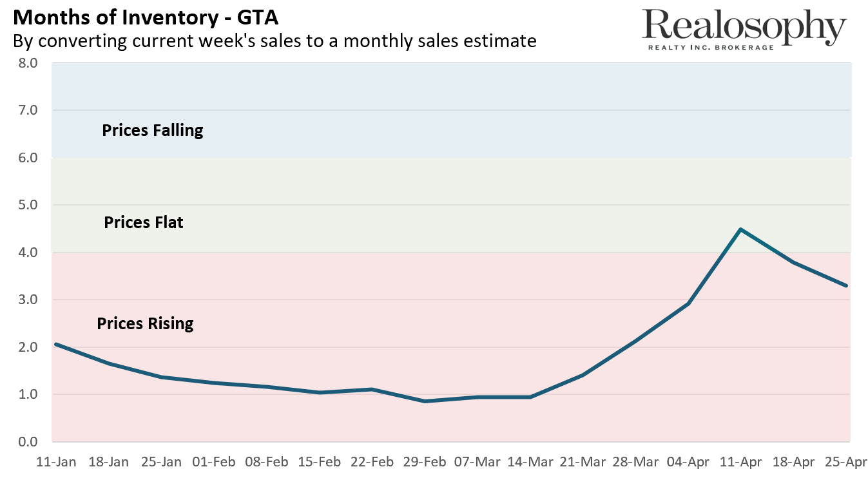Click the line's starting point at 11-Jan

point(56,344)
